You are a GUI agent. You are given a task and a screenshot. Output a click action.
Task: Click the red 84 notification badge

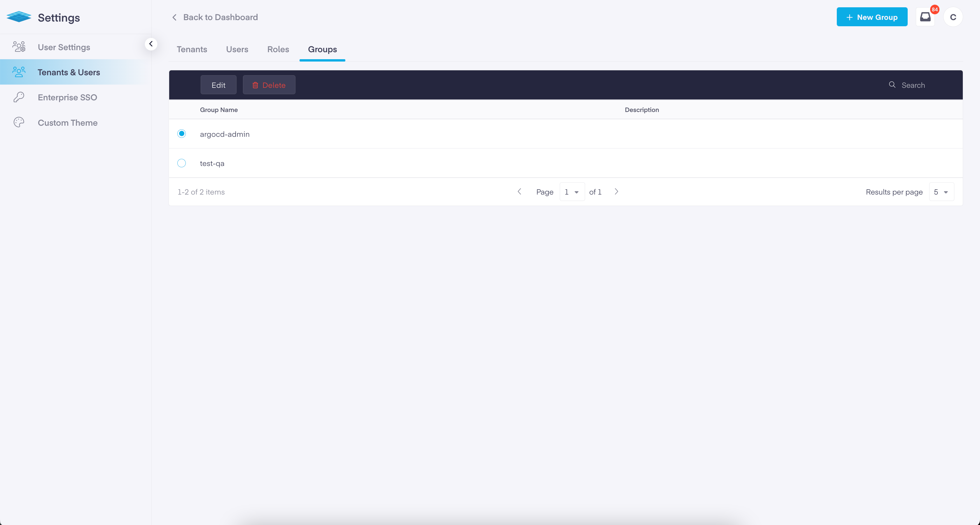pyautogui.click(x=935, y=10)
